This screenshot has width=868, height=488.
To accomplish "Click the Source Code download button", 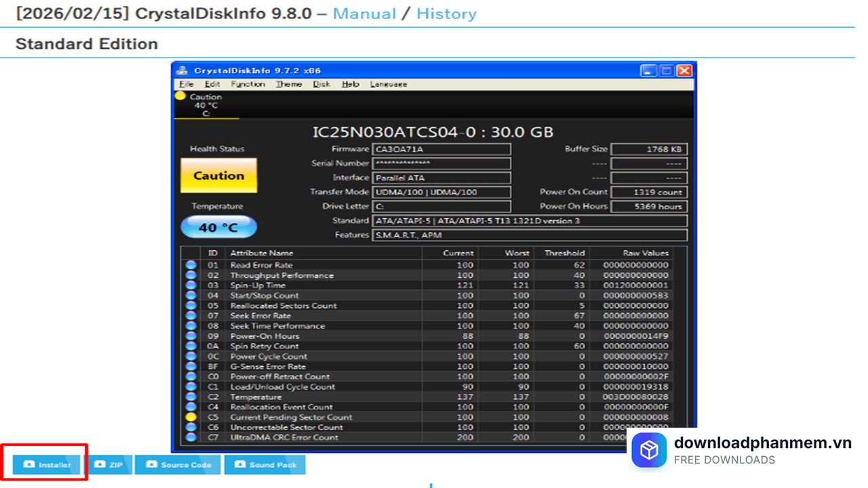I will pos(178,464).
